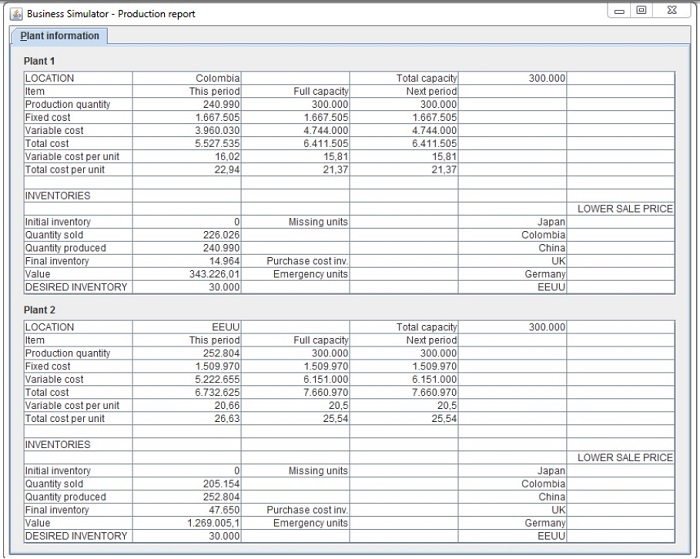This screenshot has height=559, width=700.
Task: Click the final inventory value 14.964
Action: pos(186,261)
